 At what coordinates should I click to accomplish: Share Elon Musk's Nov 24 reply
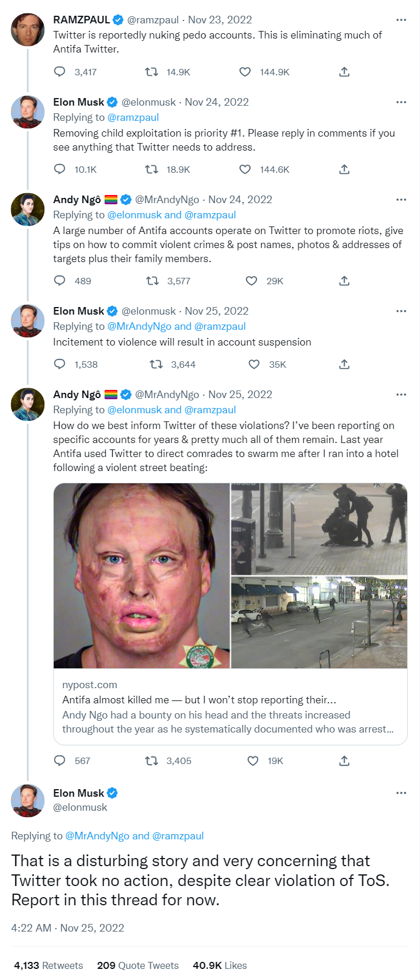tap(344, 169)
